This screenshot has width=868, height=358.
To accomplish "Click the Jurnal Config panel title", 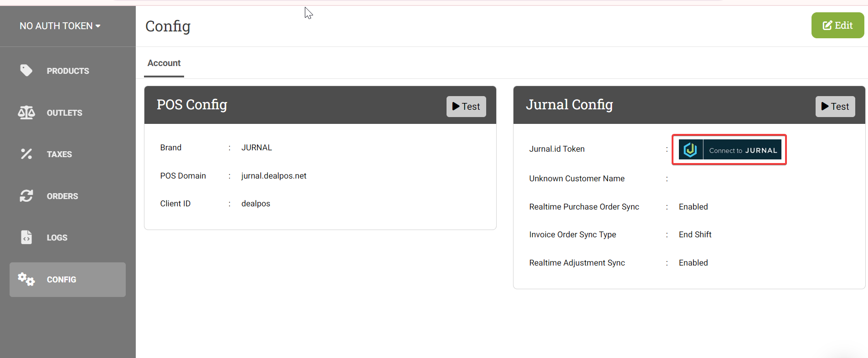I will pos(569,105).
